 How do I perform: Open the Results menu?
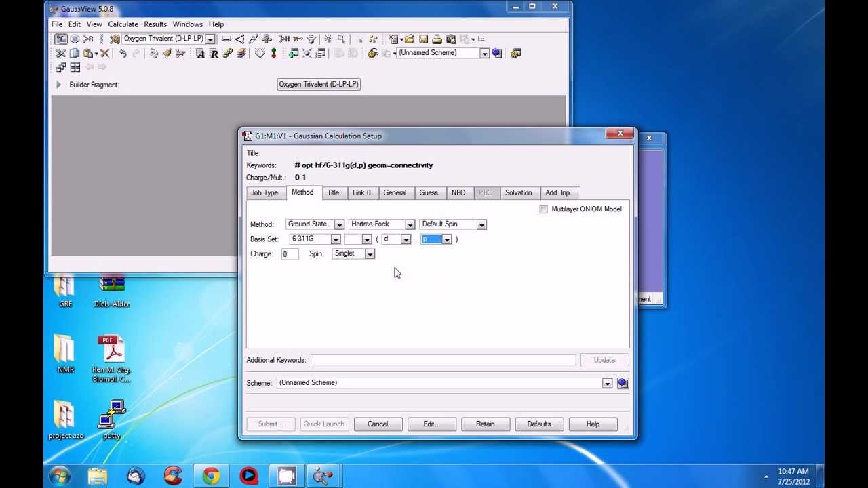(155, 24)
